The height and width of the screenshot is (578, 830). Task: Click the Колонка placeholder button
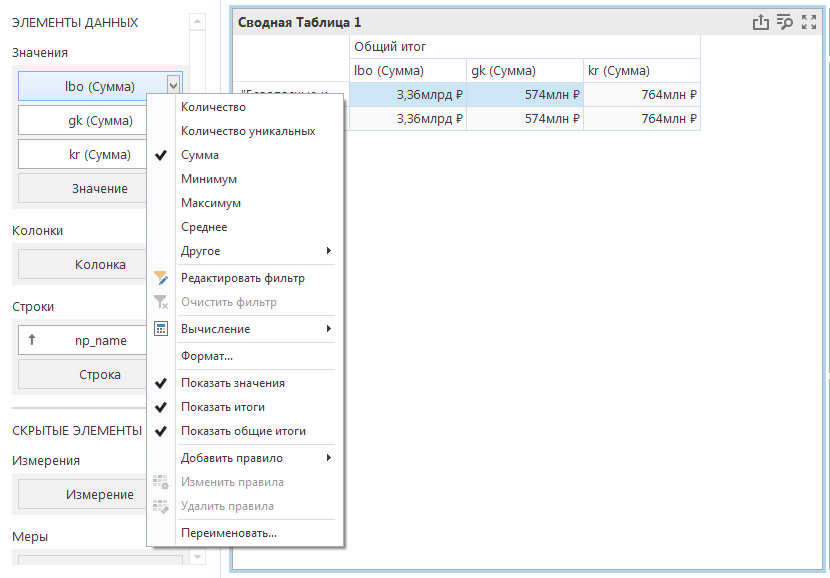(x=100, y=264)
